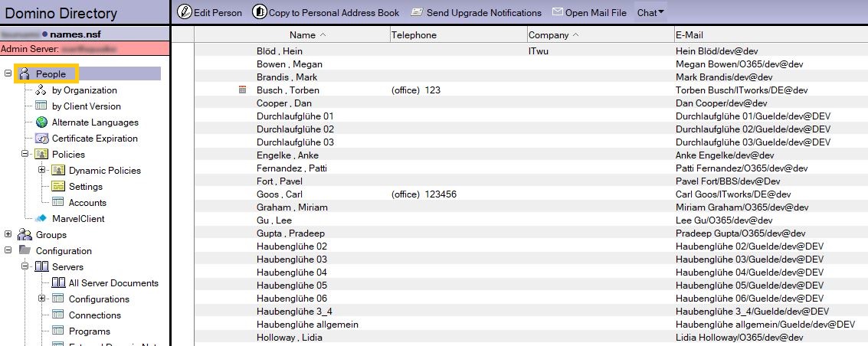Select All Server Documents tree item

[113, 283]
